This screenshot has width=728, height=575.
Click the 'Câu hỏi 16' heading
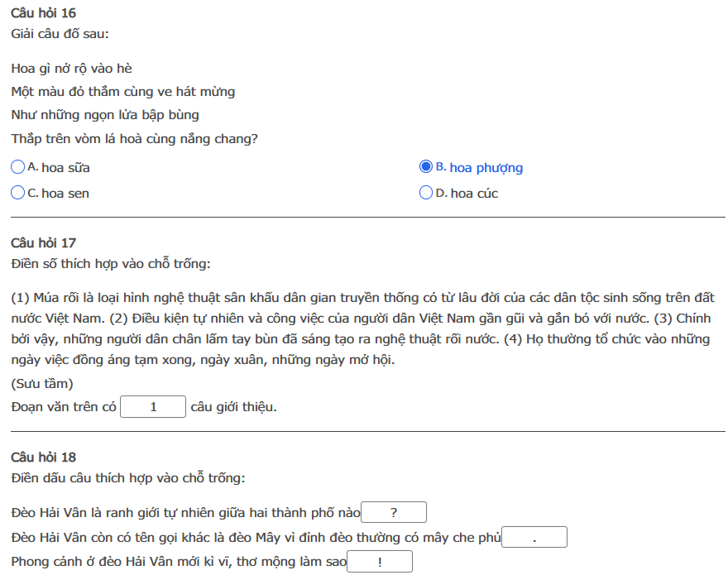[x=43, y=13]
